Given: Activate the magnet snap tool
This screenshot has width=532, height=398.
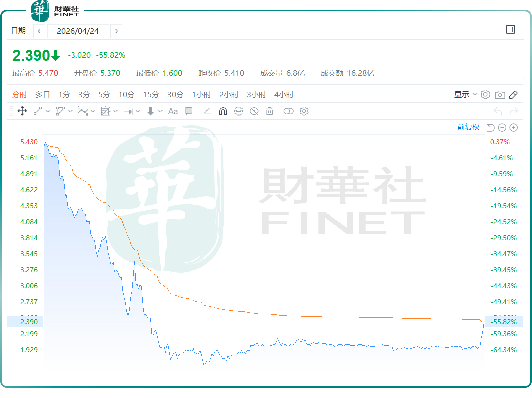Looking at the screenshot, I should pyautogui.click(x=223, y=111).
